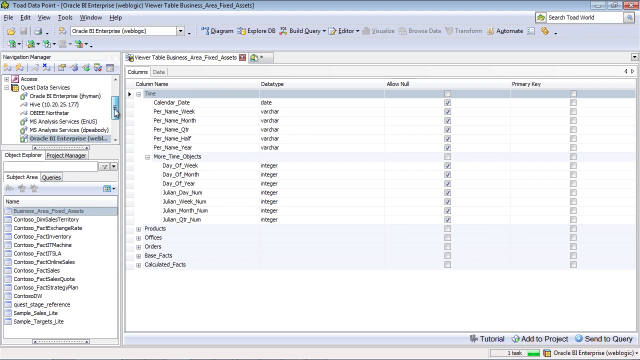Image resolution: width=640 pixels, height=360 pixels.
Task: Expand Access node in Navigation Manager
Action: (x=7, y=79)
